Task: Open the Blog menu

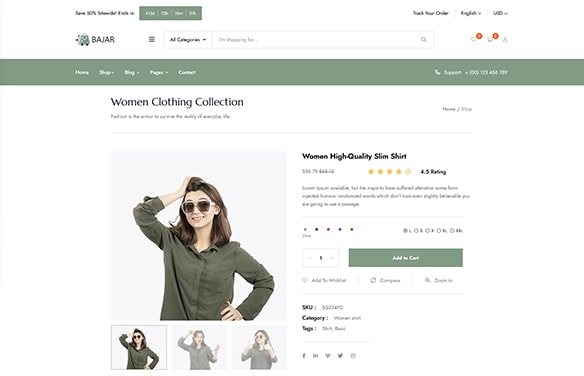Action: pos(132,72)
